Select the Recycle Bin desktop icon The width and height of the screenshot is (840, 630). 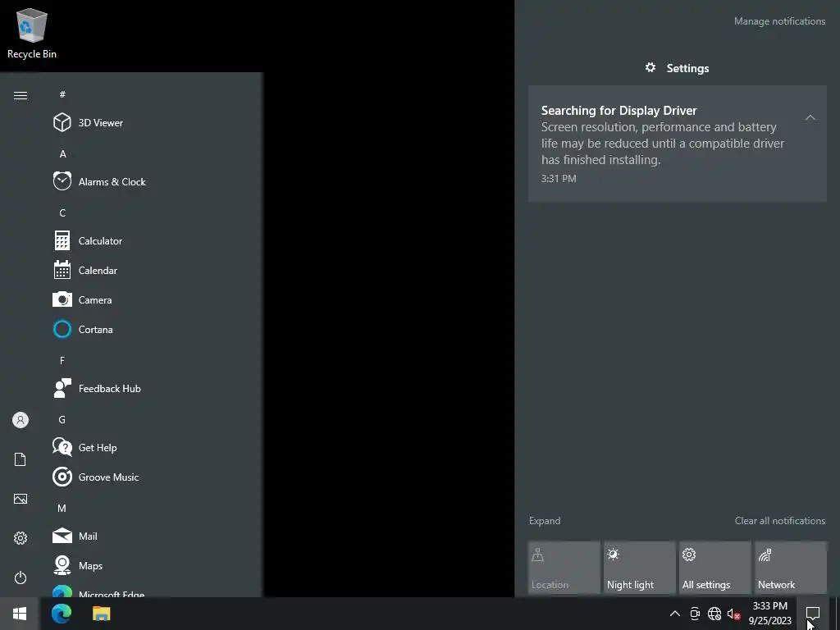point(32,33)
